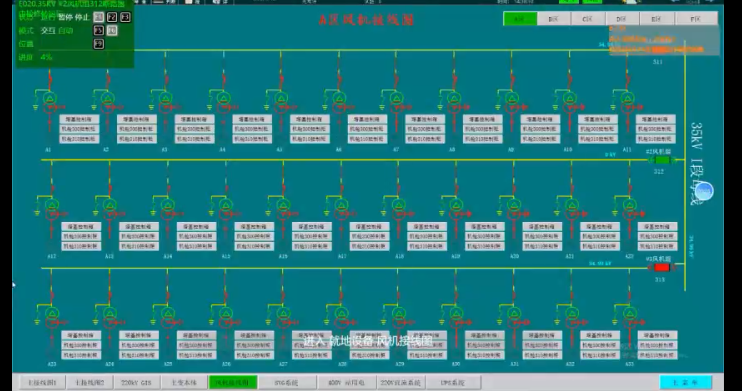The image size is (742, 391).
Task: Click the F9 key icon beside 位置
Action: click(x=98, y=44)
